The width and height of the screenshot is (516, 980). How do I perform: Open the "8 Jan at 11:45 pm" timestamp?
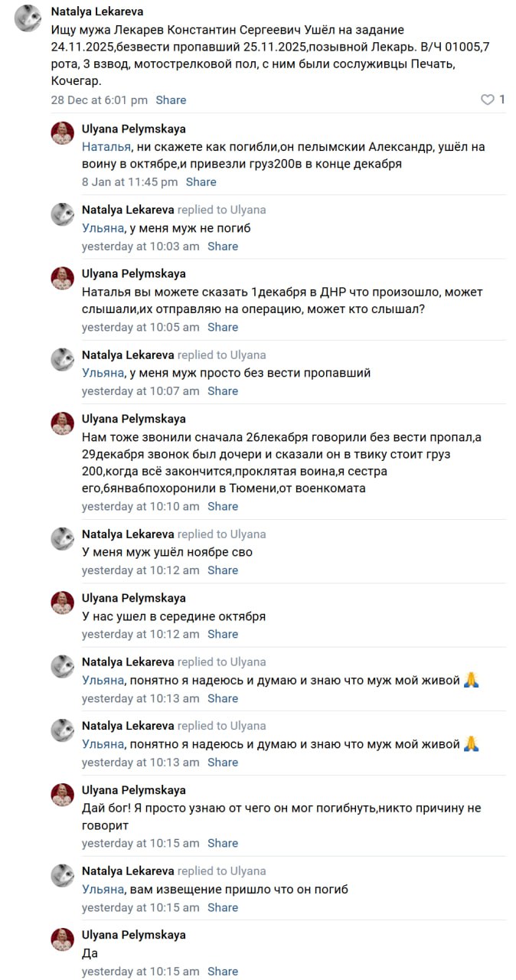tap(129, 182)
